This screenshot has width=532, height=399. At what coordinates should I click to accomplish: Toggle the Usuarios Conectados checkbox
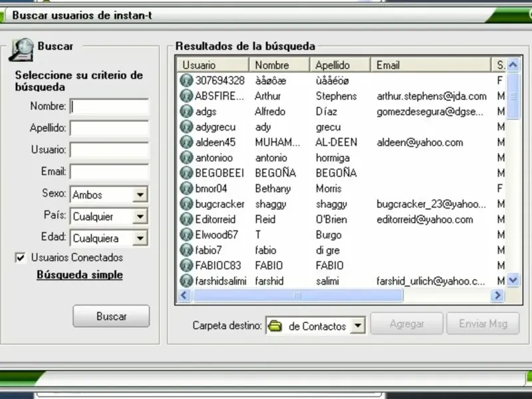point(21,257)
